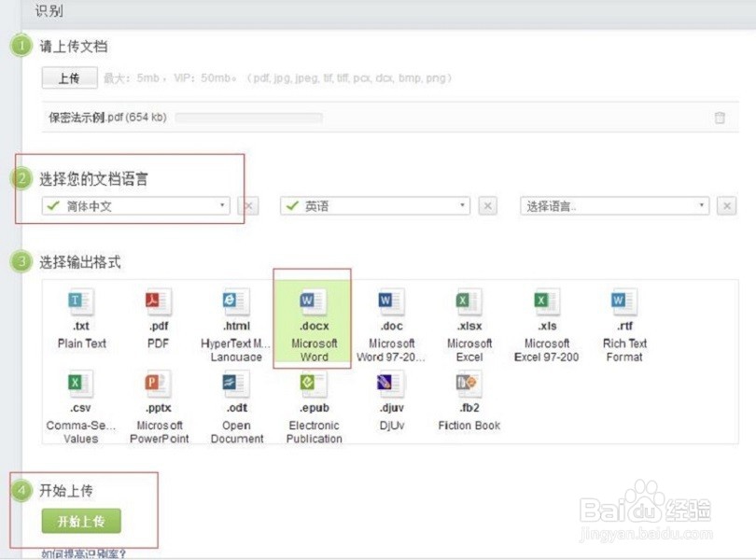Select the .epub Electronic Publication format
This screenshot has width=756, height=560.
[x=314, y=406]
